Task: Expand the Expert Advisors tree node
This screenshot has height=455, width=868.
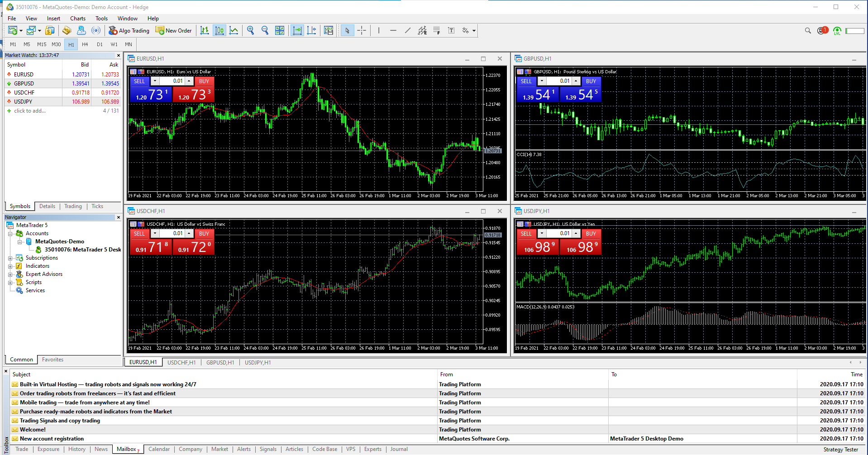Action: [10, 274]
